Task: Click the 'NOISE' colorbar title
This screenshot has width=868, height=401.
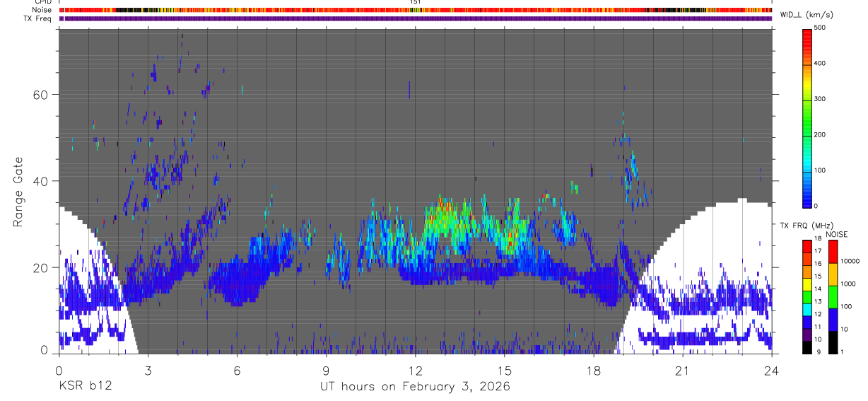Action: pos(837,235)
